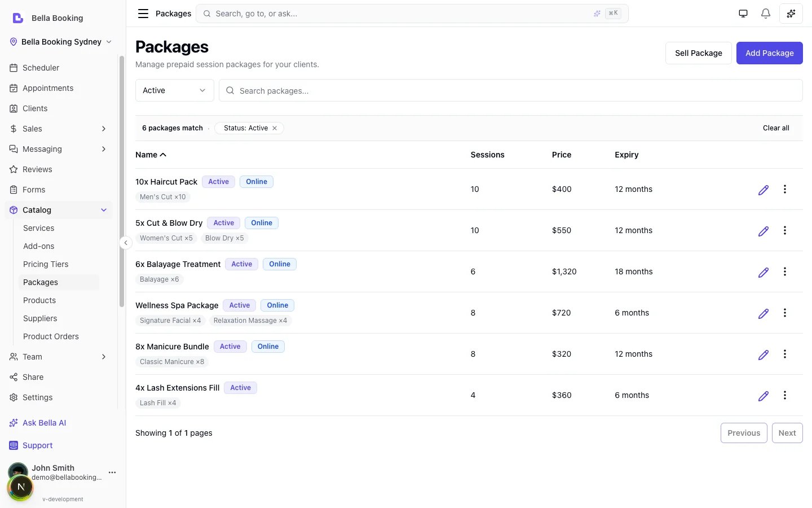Open more options for 4x Lash Extensions Fill
Image resolution: width=812 pixels, height=508 pixels.
click(784, 395)
